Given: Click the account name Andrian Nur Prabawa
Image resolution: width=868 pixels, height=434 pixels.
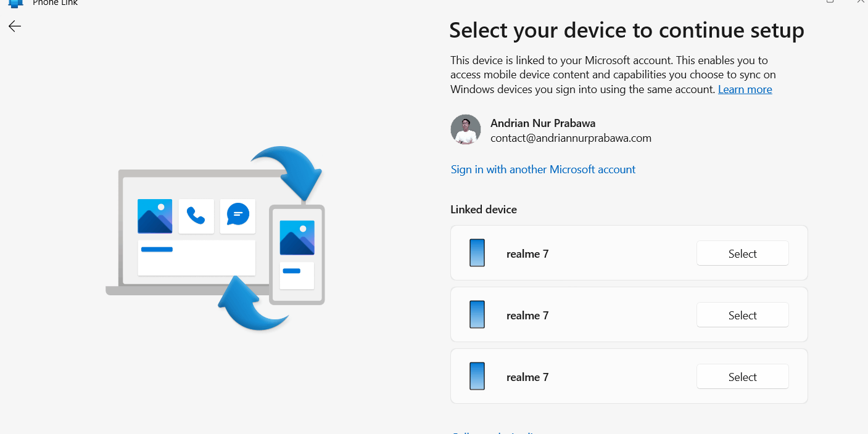Looking at the screenshot, I should [543, 123].
